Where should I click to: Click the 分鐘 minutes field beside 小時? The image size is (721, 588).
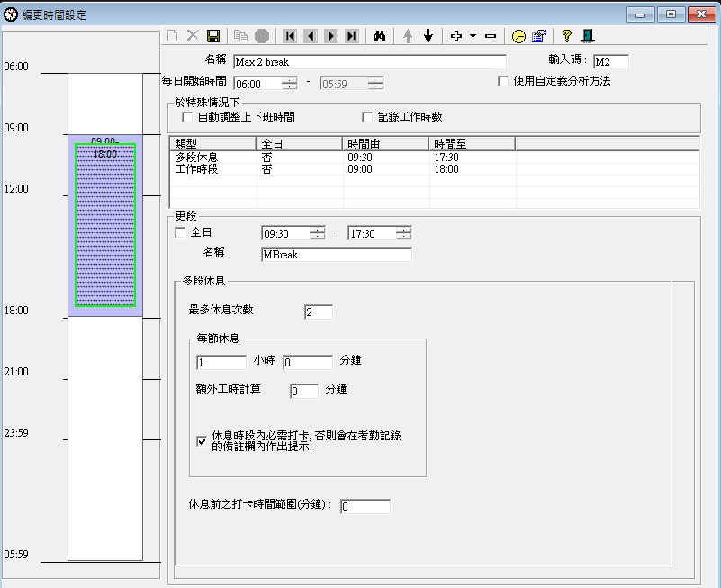click(308, 362)
